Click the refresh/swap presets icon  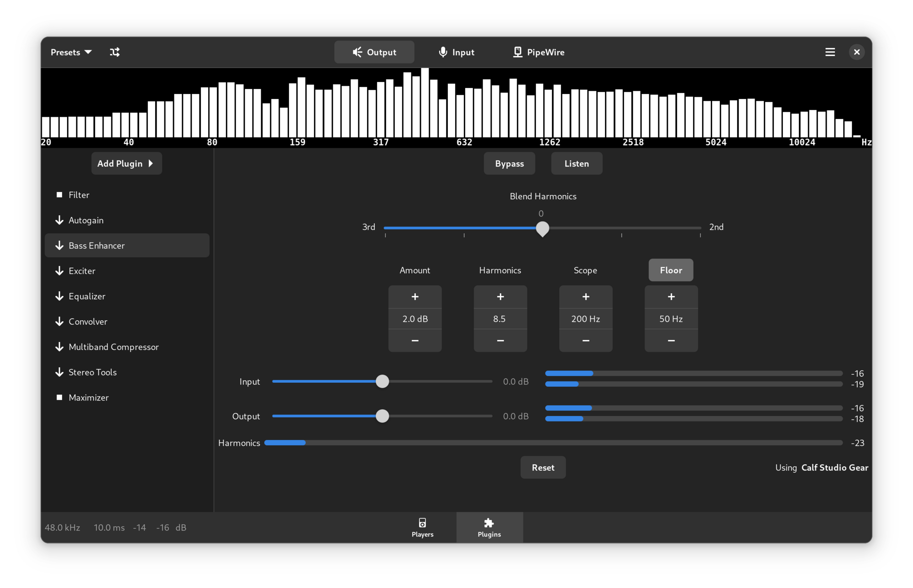coord(115,52)
